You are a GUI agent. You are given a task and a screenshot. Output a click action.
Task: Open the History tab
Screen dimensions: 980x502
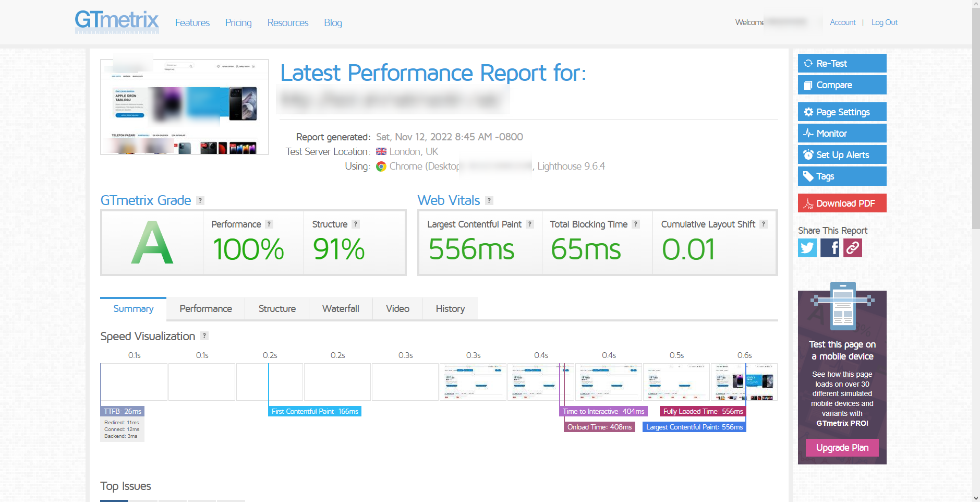pyautogui.click(x=450, y=308)
